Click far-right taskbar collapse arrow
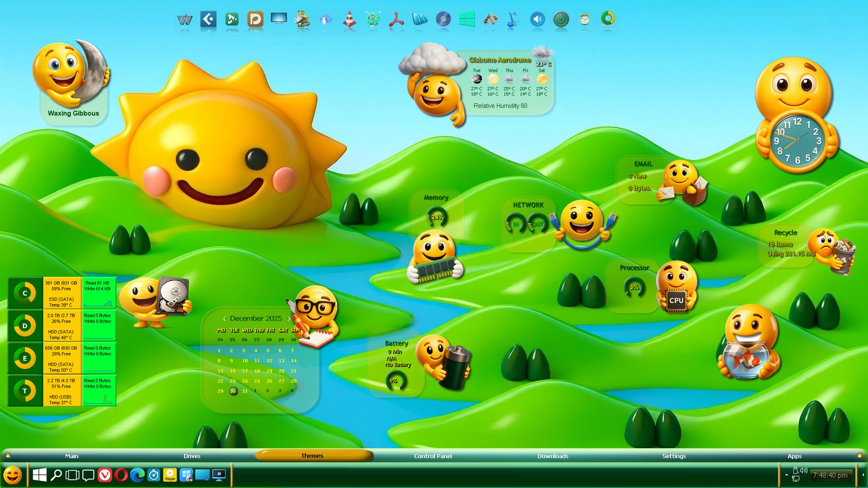868x488 pixels. 863,475
